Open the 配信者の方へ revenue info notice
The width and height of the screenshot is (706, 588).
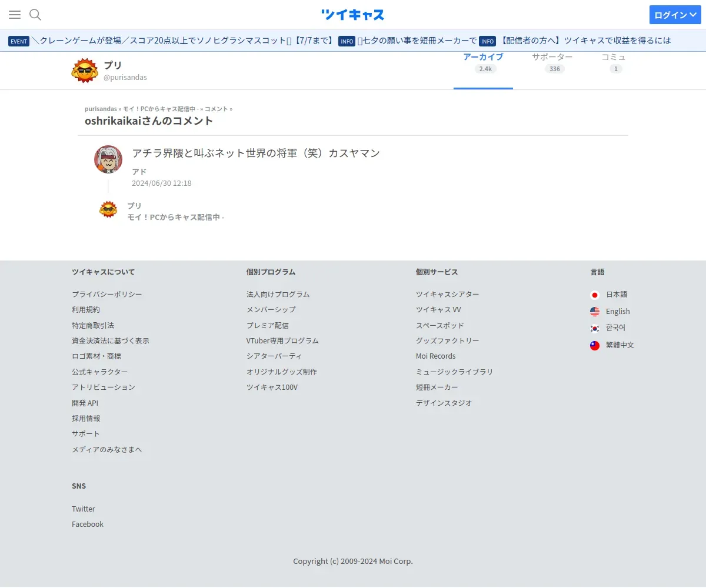(x=586, y=41)
